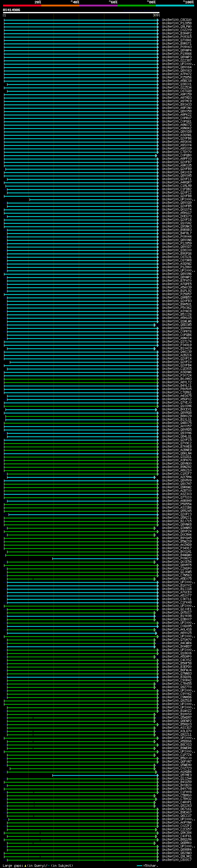This screenshot has height=868, width=197.
Task: Open the UniRef100_Q9L9R2 hit label
Action: [x=176, y=856]
